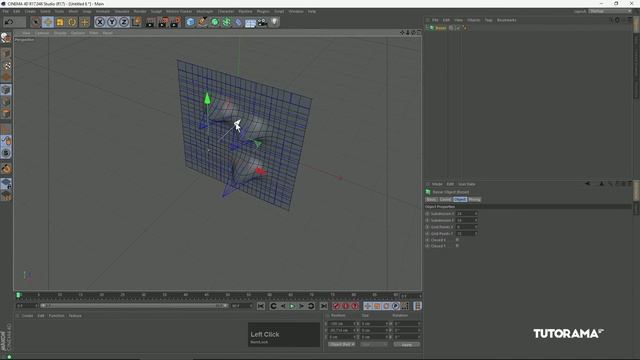This screenshot has width=640, height=360.
Task: Go to end of animation
Action: (324, 306)
